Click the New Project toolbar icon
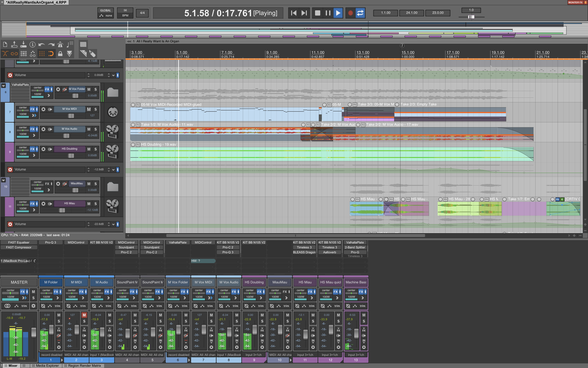This screenshot has width=588, height=368. tap(5, 45)
